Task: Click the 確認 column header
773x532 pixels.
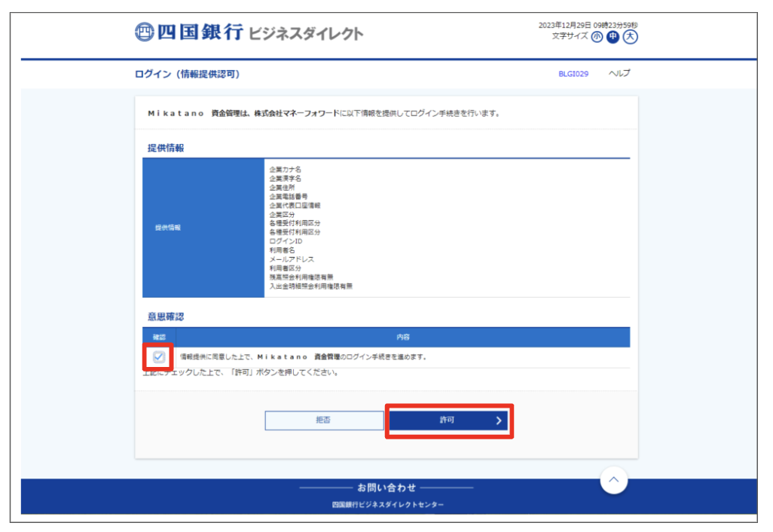Action: coord(159,338)
